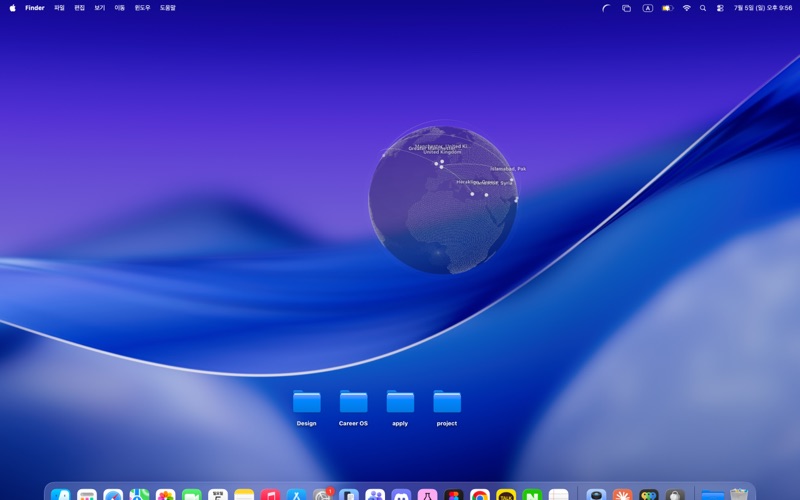Screen dimensions: 800x500
Task: Open Finder from the Dock
Action: click(61, 495)
